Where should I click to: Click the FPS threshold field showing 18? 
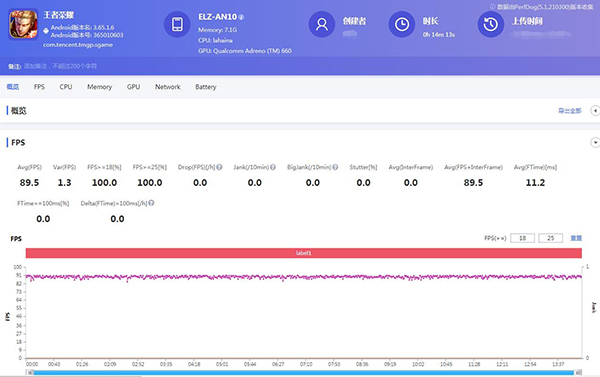point(522,238)
